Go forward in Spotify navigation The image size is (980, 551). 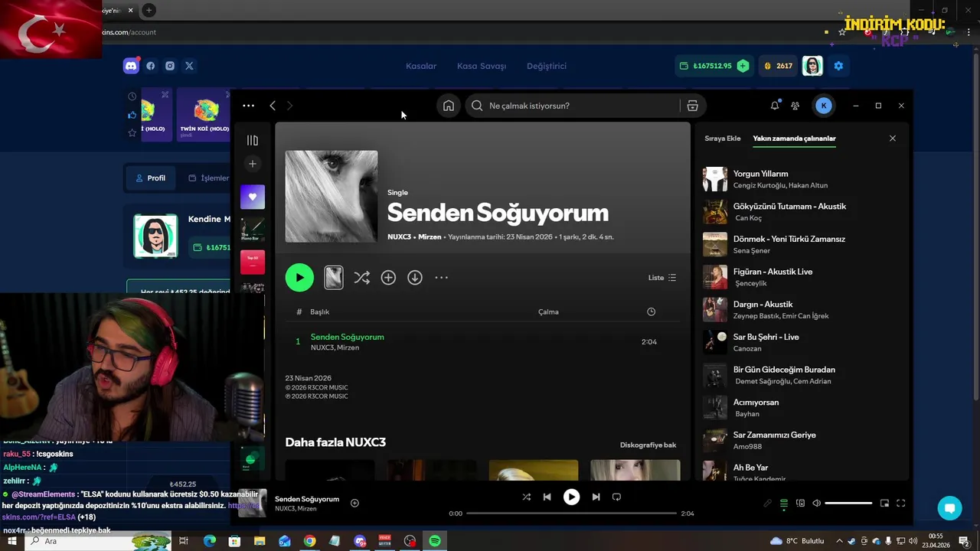click(289, 106)
